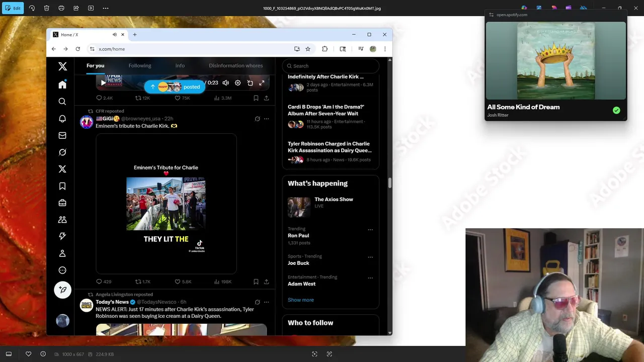This screenshot has width=644, height=362.
Task: Open Chrome three-dot menu
Action: click(385, 49)
